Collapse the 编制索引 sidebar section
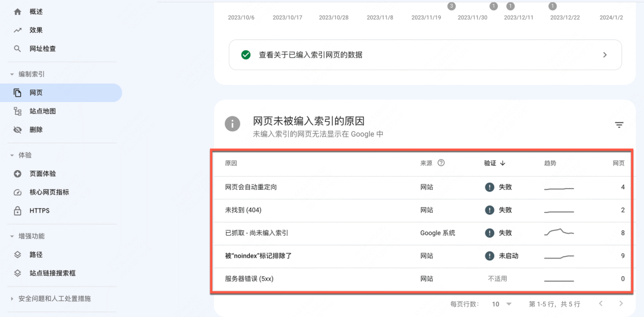Viewport: 644px width, 317px height. 12,75
